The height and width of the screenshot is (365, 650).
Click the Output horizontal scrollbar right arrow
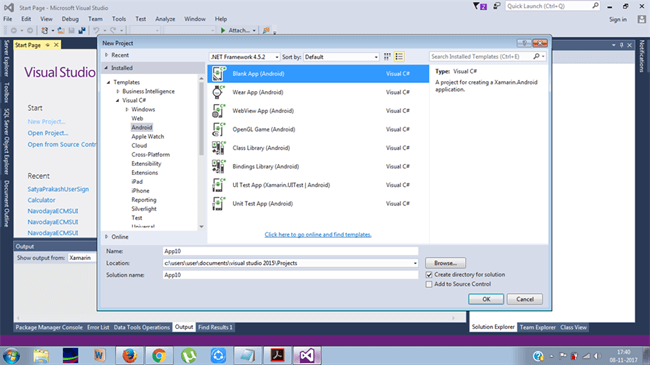[x=454, y=318]
